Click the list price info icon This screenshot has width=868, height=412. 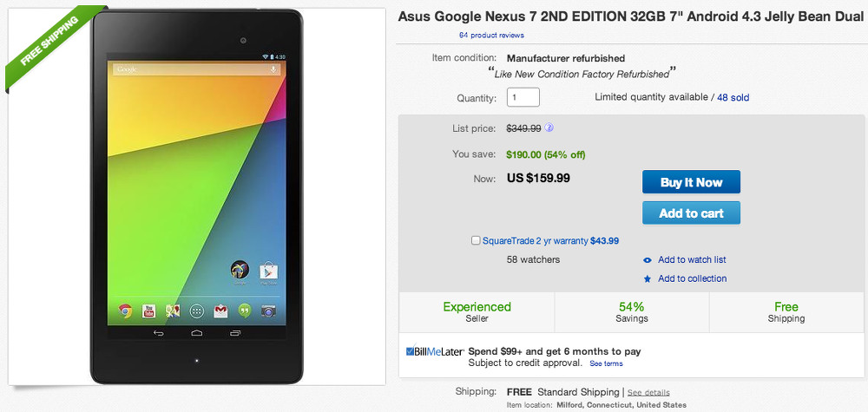pyautogui.click(x=549, y=128)
